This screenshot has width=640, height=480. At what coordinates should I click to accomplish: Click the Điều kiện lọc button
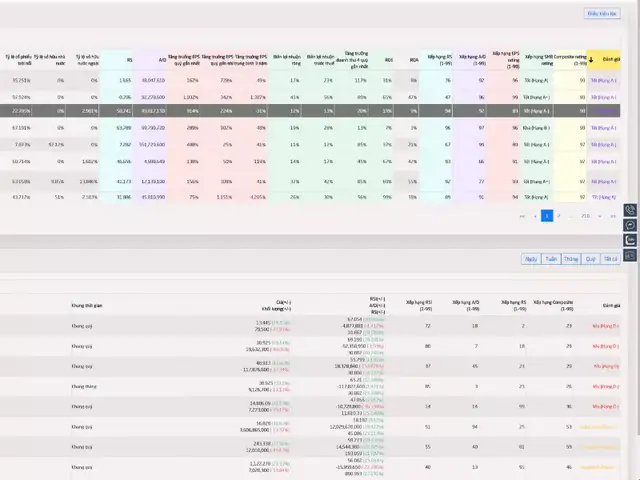602,14
